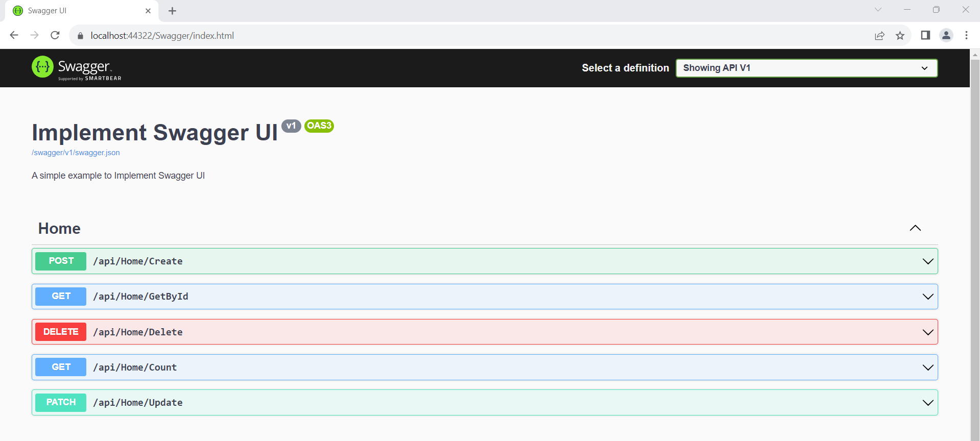Click the /api/Home/Count path text
This screenshot has width=980, height=441.
[135, 367]
